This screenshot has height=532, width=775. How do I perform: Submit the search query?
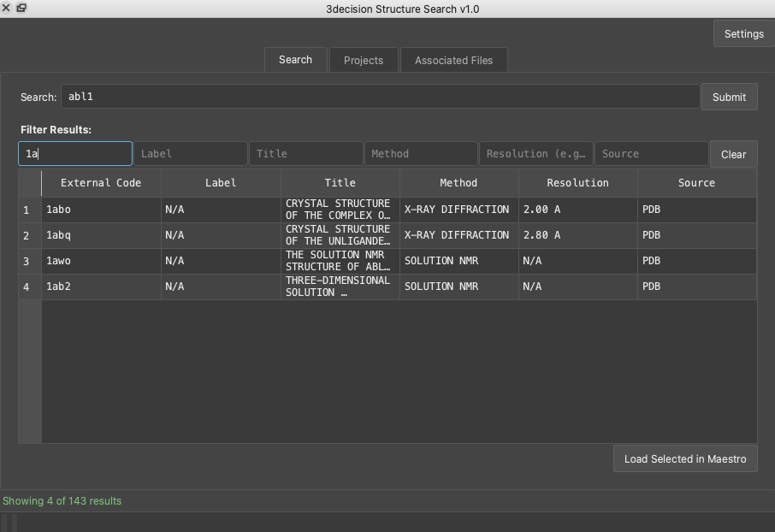click(729, 97)
